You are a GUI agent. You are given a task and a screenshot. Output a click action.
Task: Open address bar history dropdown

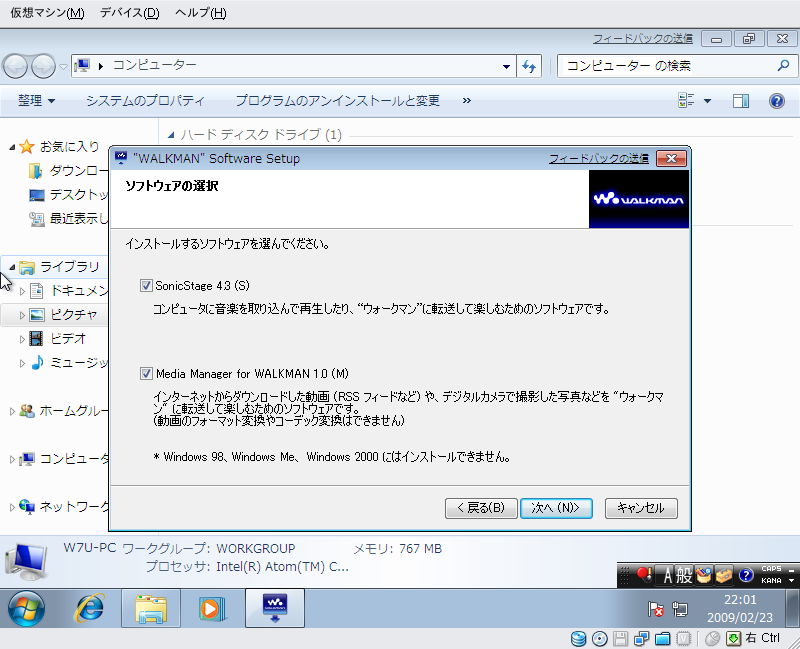(506, 66)
